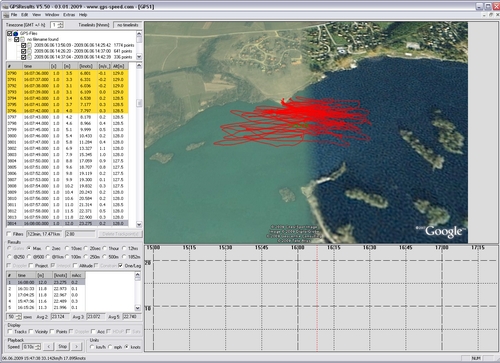
Task: Step playback backward with the '<' button
Action: [49, 347]
